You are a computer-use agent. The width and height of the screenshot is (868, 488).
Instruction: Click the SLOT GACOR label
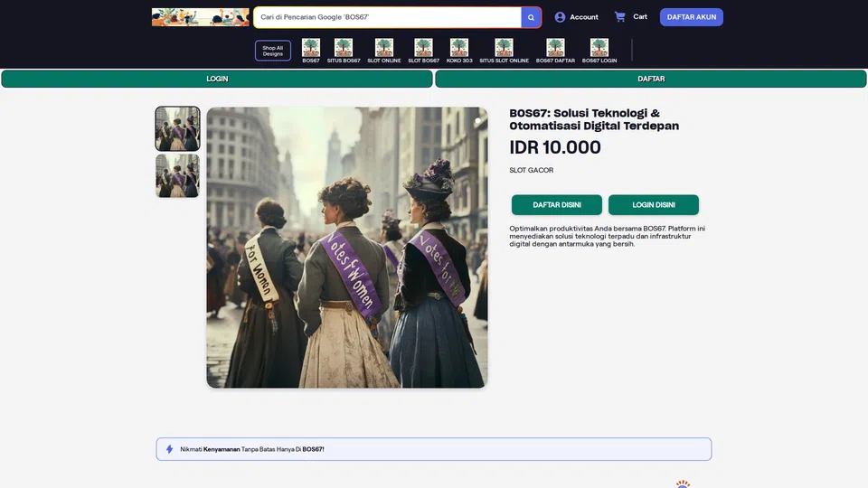point(532,170)
